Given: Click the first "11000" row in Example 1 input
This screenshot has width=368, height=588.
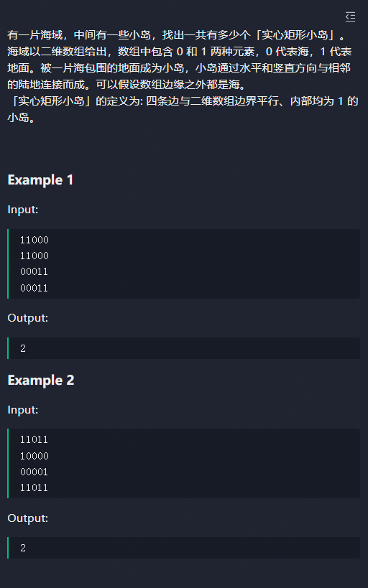Looking at the screenshot, I should coord(34,240).
